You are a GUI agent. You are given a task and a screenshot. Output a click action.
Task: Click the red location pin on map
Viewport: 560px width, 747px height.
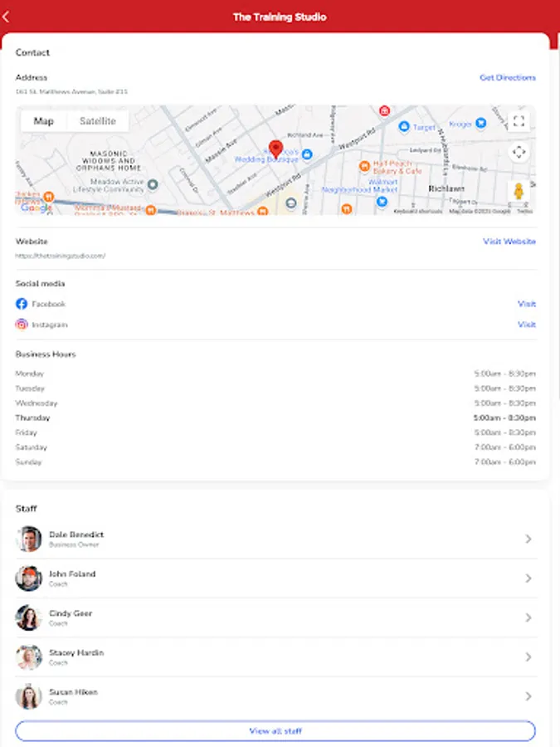click(x=275, y=149)
